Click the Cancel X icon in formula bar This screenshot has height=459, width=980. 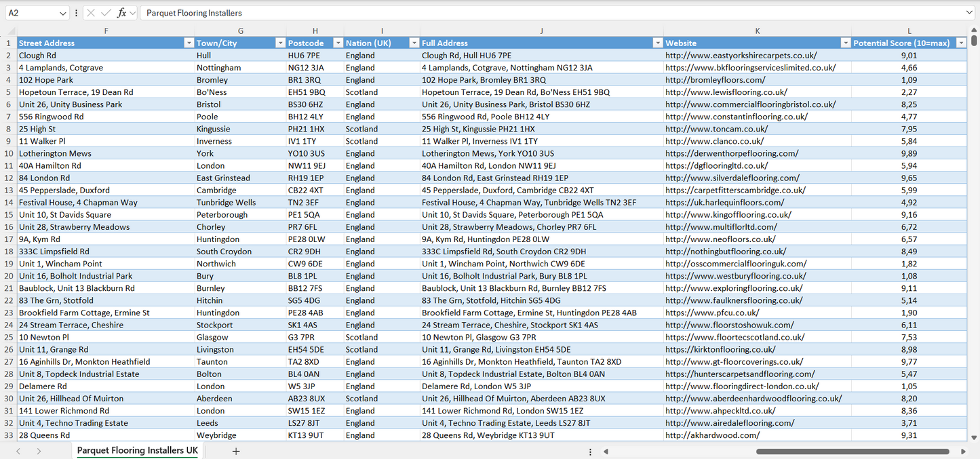tap(91, 13)
